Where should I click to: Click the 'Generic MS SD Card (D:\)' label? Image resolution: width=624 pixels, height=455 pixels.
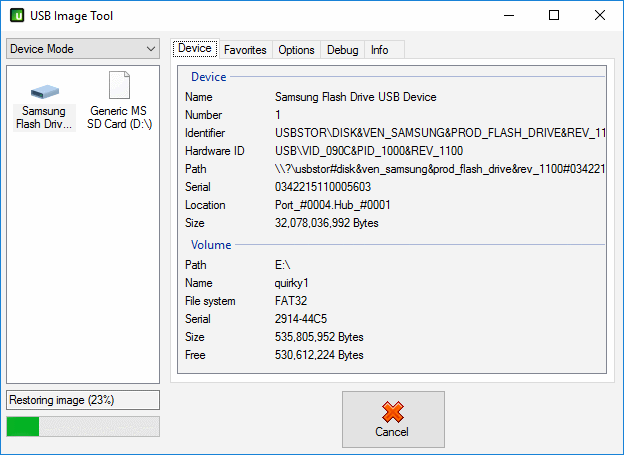pyautogui.click(x=119, y=117)
